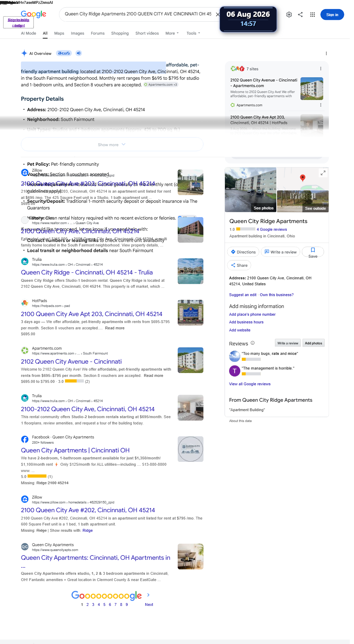
Task: Click the About this data link
Action: [x=240, y=421]
